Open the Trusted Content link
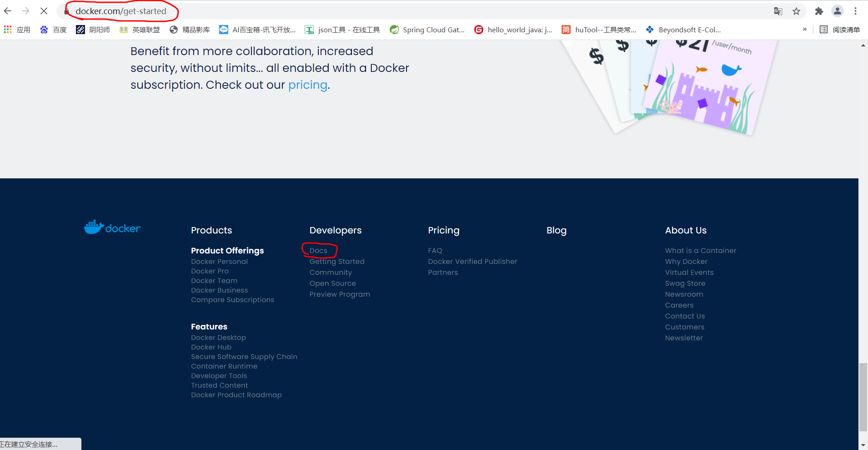The width and height of the screenshot is (868, 450). 220,385
